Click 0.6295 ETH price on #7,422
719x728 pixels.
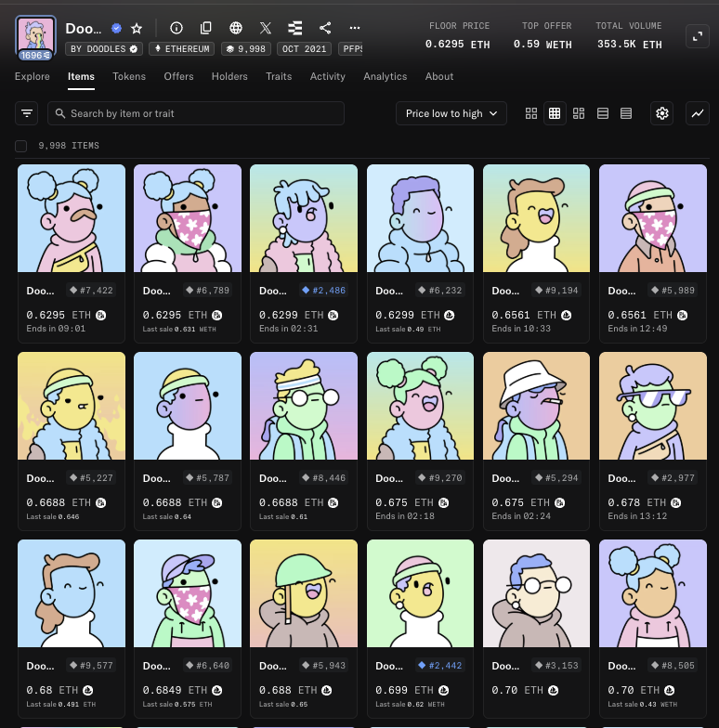(59, 316)
